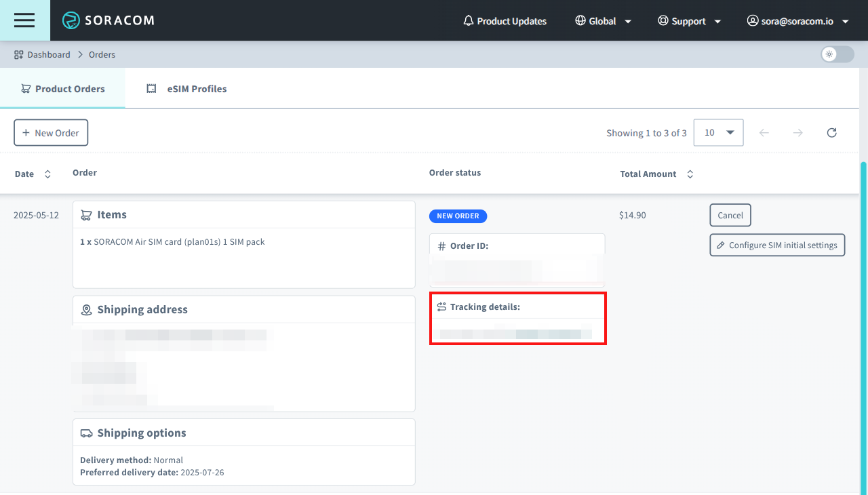Click the Dashboard breadcrumb icon
This screenshot has height=495, width=868.
point(17,54)
